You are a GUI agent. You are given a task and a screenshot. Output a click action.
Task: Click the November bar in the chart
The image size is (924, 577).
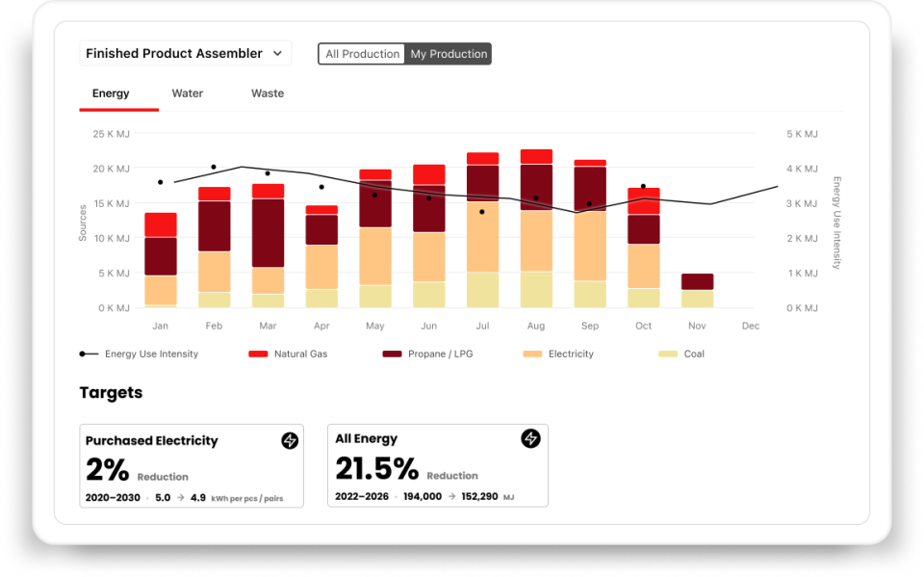[x=697, y=288]
